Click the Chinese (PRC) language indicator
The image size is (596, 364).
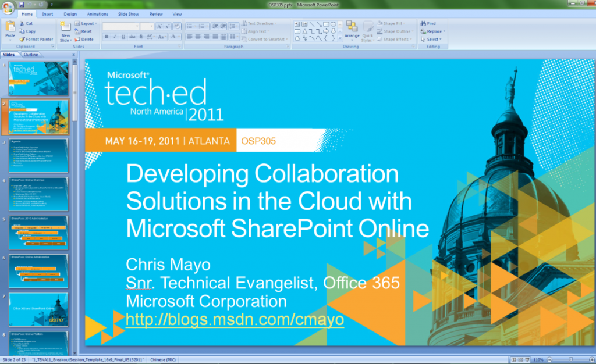point(163,359)
